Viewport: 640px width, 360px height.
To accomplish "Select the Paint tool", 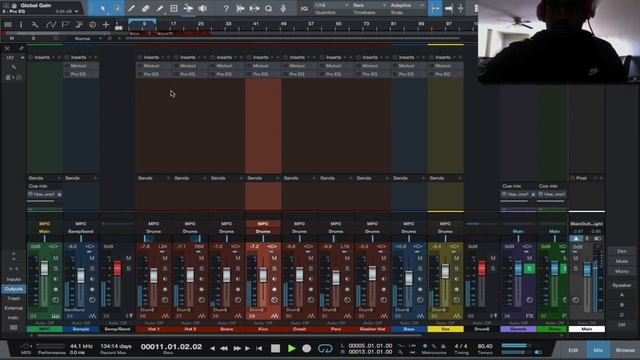I will [160, 8].
